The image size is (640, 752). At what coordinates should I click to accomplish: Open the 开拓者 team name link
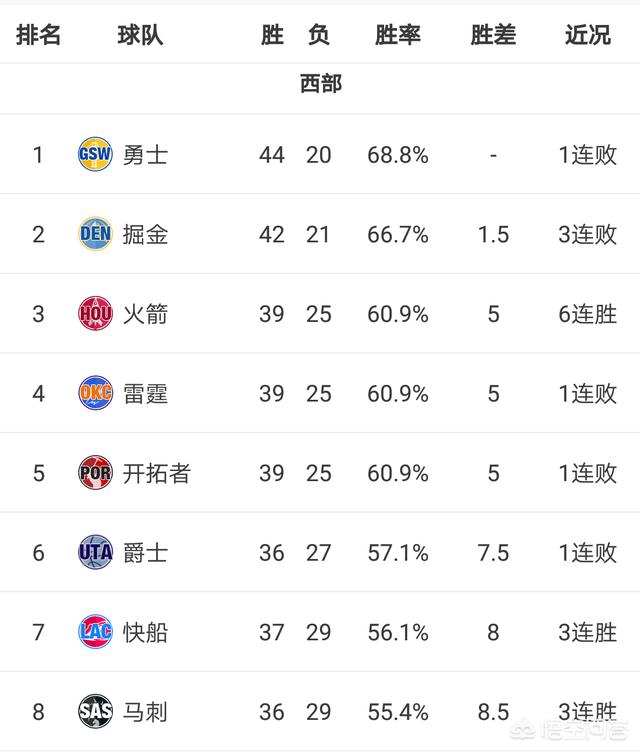(157, 473)
